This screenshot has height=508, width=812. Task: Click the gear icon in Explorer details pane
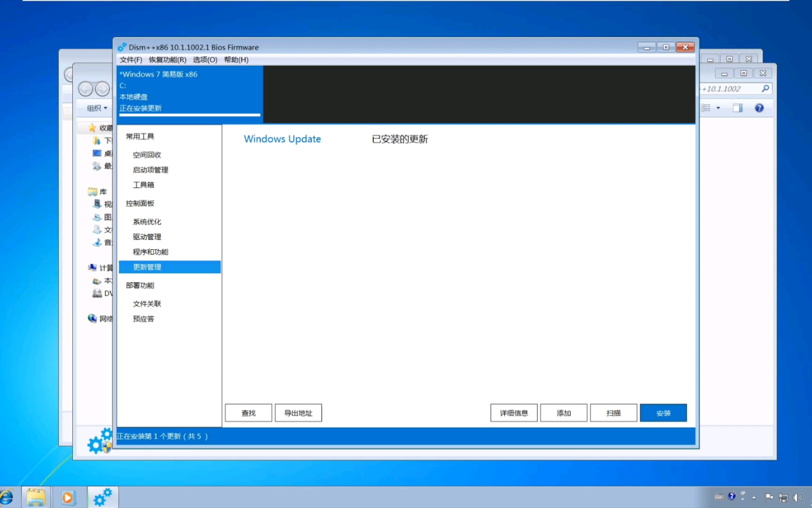coord(100,441)
